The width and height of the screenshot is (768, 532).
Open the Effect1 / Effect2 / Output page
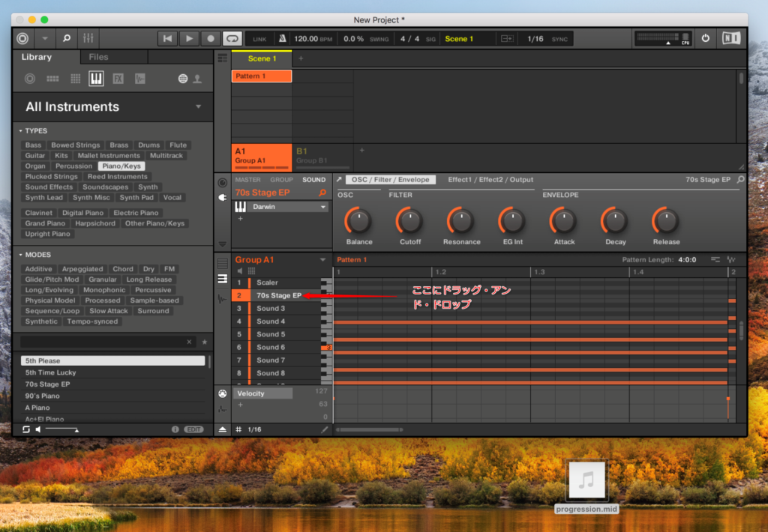(490, 180)
